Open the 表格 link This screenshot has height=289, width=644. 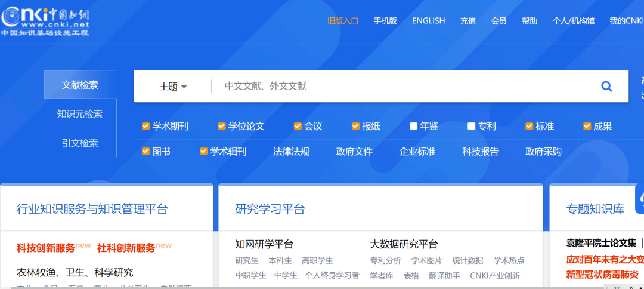click(x=411, y=275)
